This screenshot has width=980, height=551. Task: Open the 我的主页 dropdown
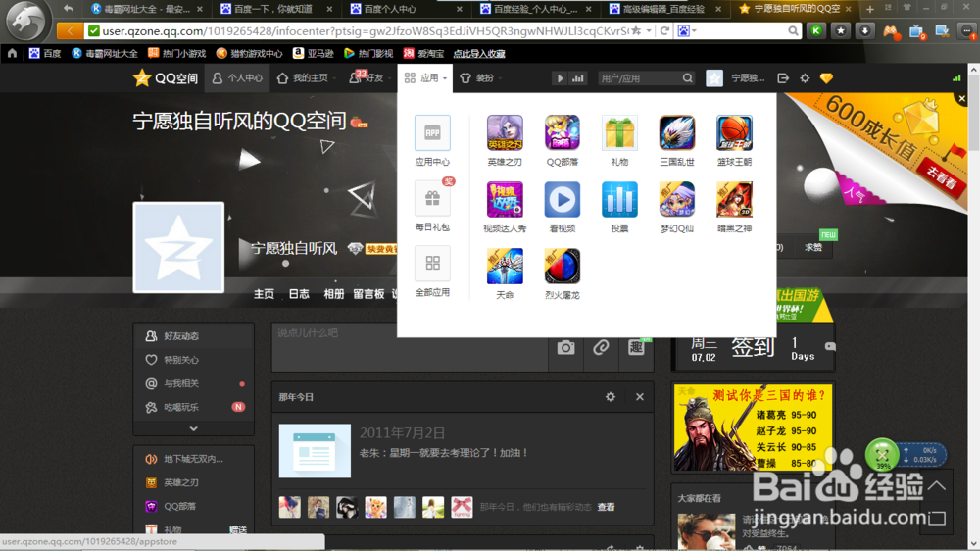click(306, 78)
